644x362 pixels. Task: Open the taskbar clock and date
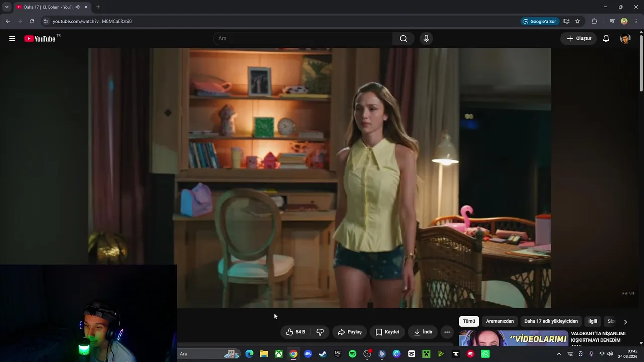pos(628,354)
